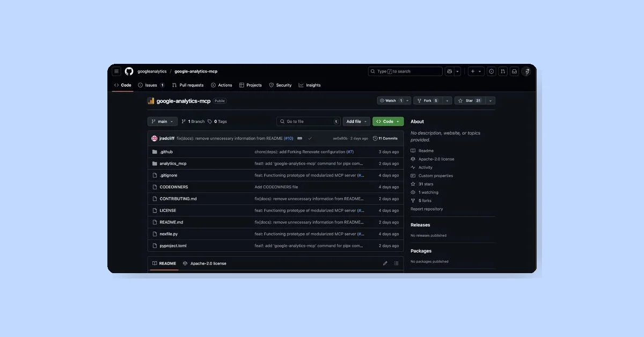Viewport: 644px width, 337px height.
Task: Focus the 'Type / to search' box
Action: click(405, 71)
